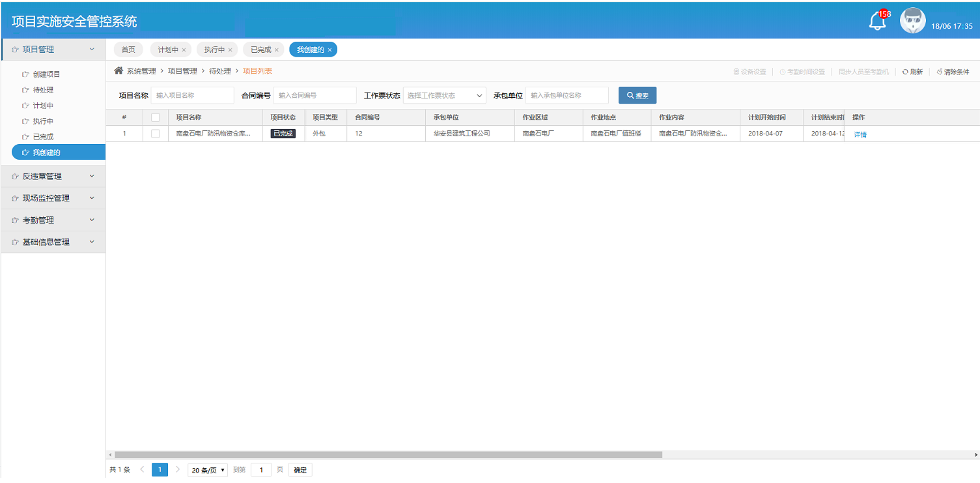
Task: Click the home icon in the breadcrumb
Action: click(119, 70)
